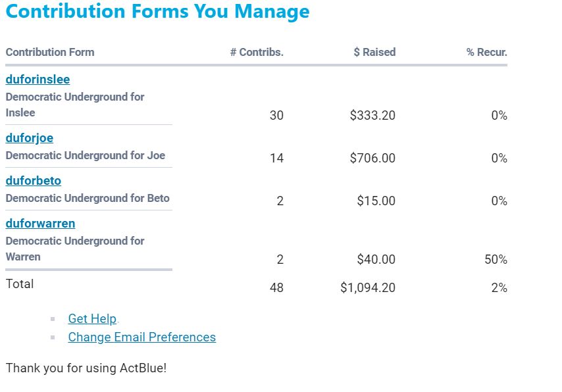Click the Democratic Underground for Joe description
The image size is (562, 392).
(x=86, y=156)
